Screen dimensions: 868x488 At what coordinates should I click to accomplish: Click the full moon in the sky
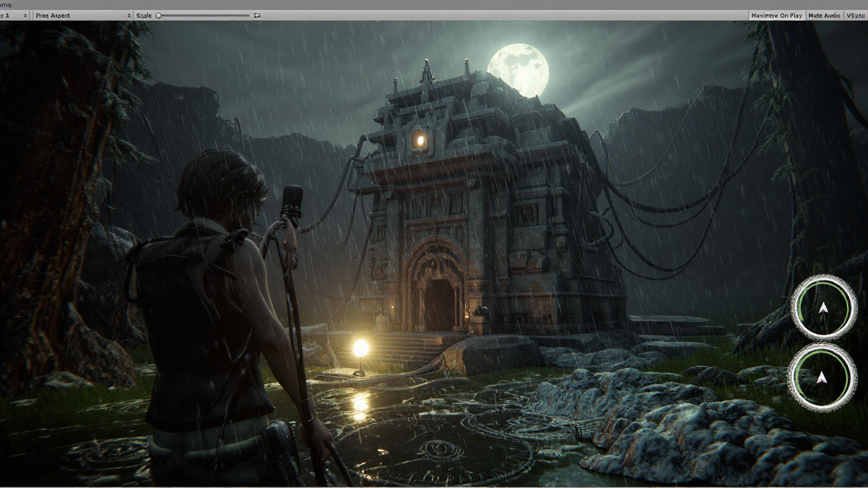[x=518, y=70]
